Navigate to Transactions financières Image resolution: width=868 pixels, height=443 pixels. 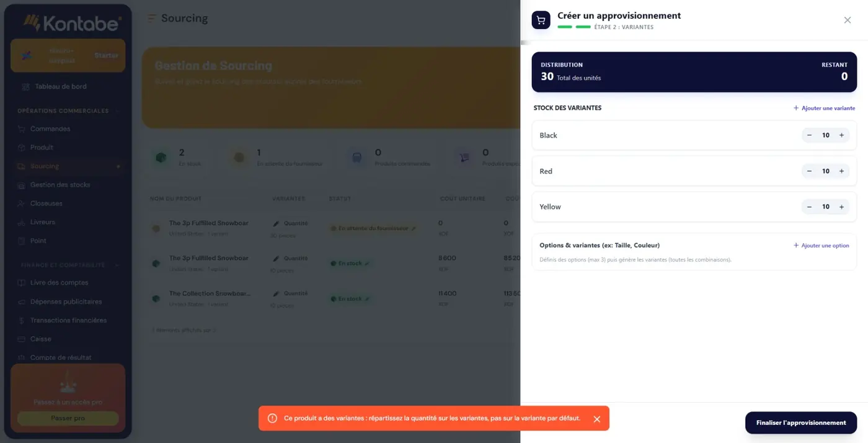[x=68, y=321]
